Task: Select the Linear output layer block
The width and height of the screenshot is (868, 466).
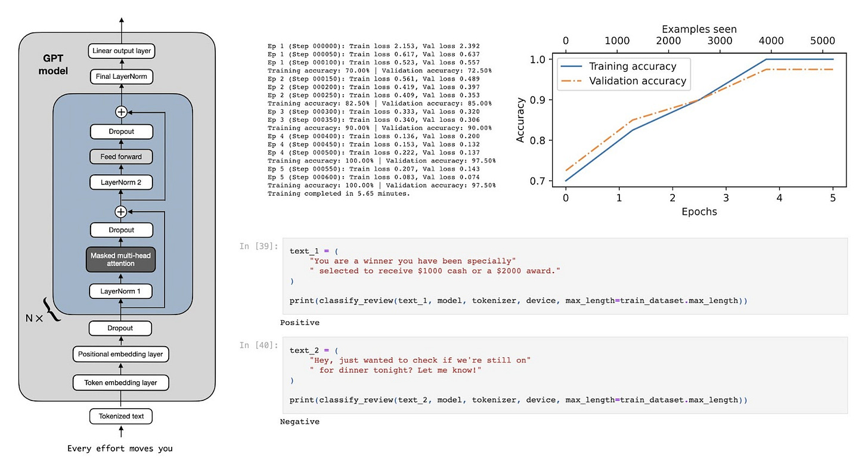Action: pos(121,51)
